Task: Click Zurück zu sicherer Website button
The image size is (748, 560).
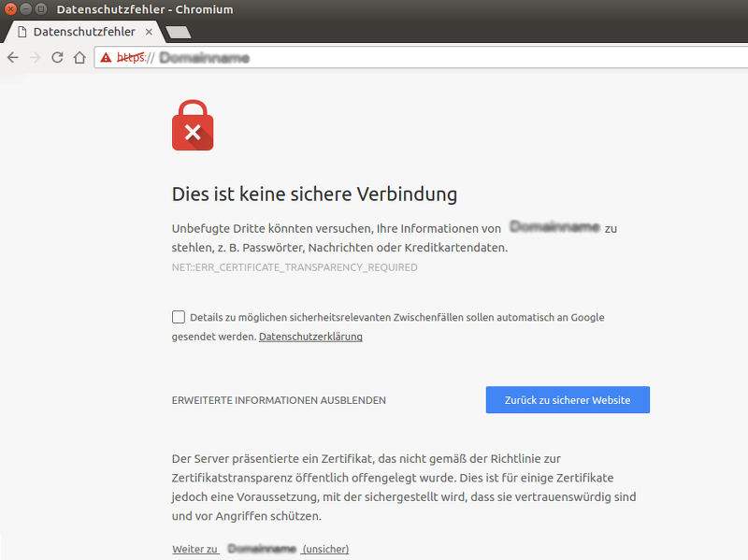Action: coord(568,400)
